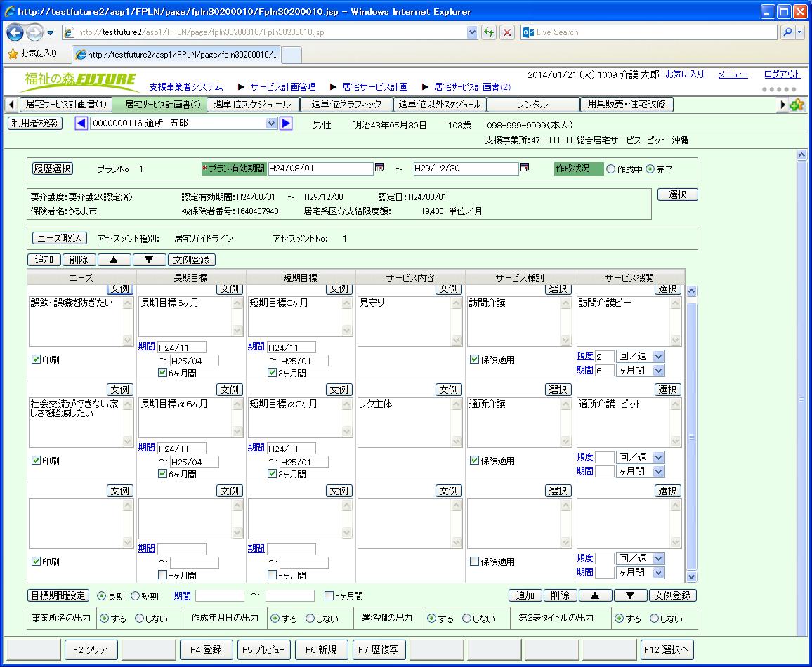Image resolution: width=812 pixels, height=667 pixels.
Task: Move row up with upper ▲ button
Action: click(114, 260)
